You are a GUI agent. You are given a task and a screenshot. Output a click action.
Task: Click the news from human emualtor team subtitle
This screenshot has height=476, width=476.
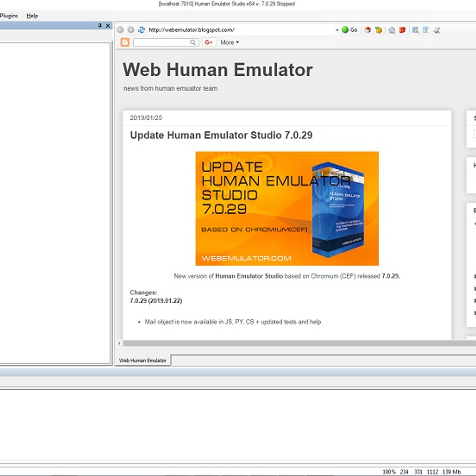click(170, 88)
